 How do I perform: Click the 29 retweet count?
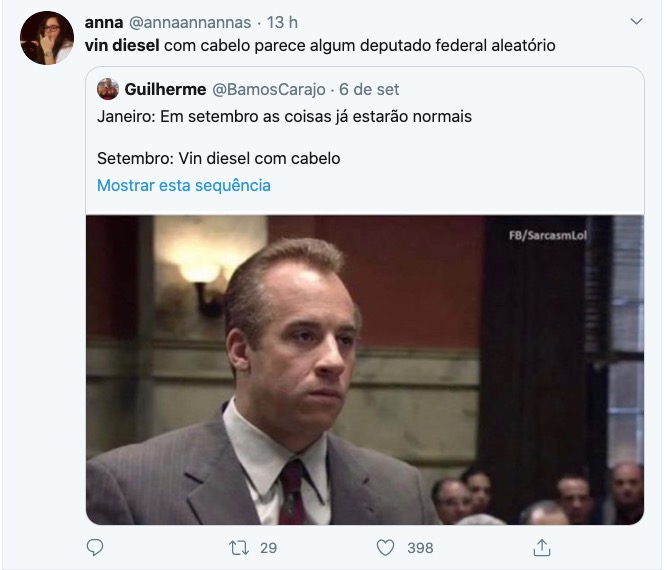coord(268,548)
